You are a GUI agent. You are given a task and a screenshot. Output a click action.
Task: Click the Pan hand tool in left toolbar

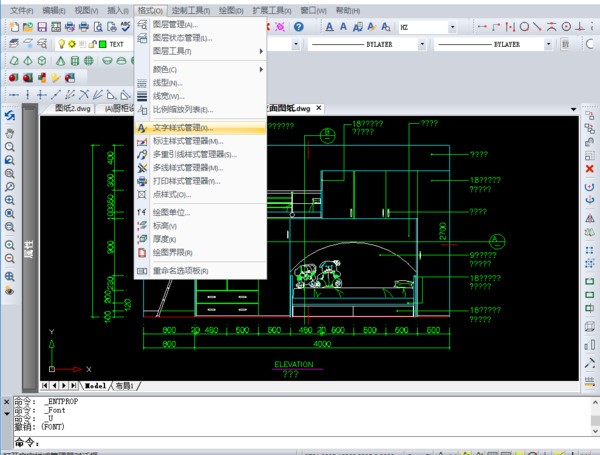(9, 132)
